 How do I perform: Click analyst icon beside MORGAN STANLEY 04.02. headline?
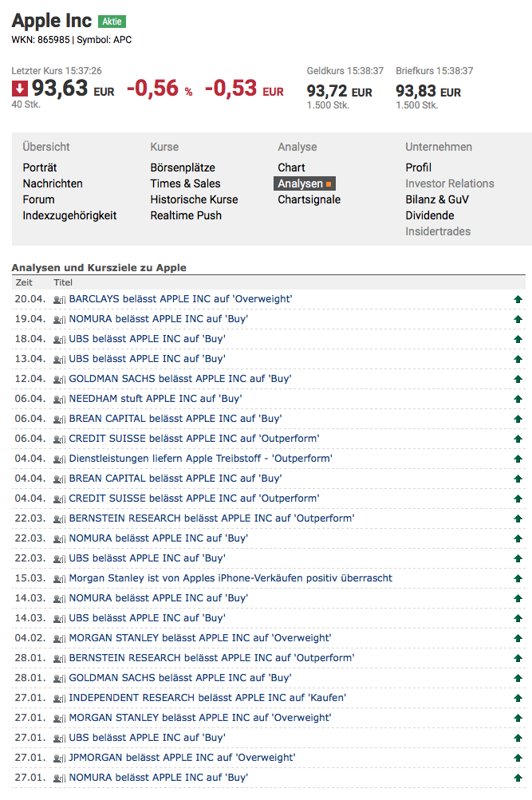pos(59,638)
